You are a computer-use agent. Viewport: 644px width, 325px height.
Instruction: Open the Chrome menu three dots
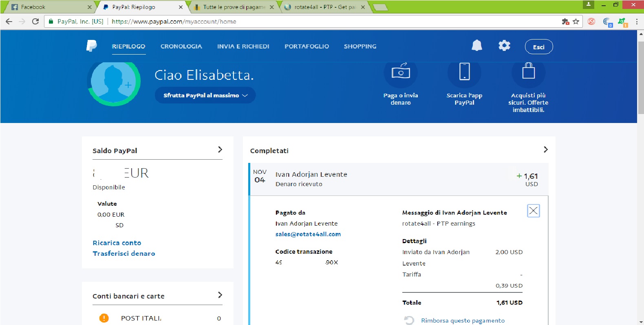(x=637, y=21)
